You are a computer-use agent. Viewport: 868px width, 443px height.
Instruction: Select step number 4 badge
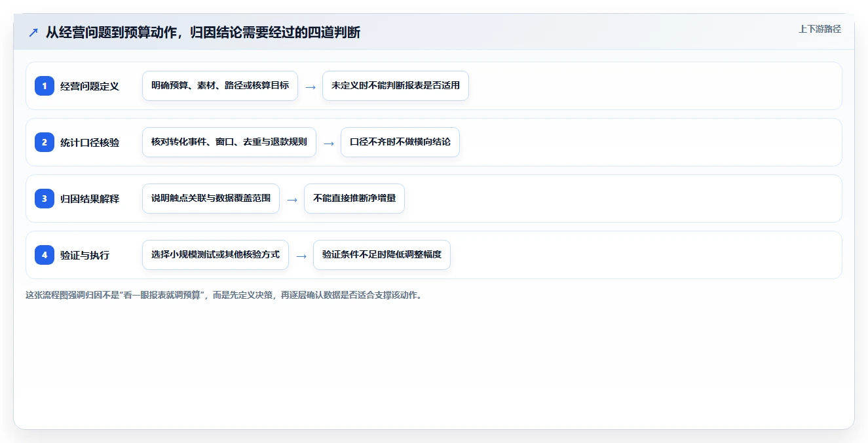tap(45, 255)
